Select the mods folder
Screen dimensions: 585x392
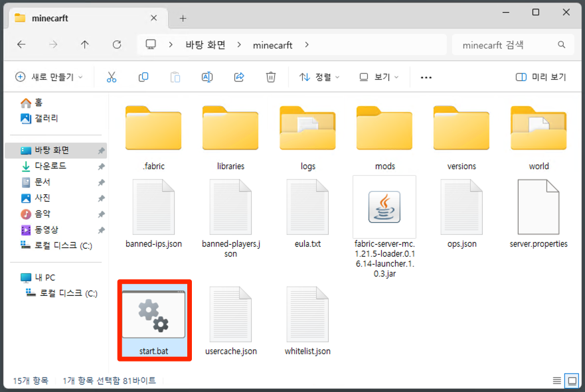click(384, 138)
